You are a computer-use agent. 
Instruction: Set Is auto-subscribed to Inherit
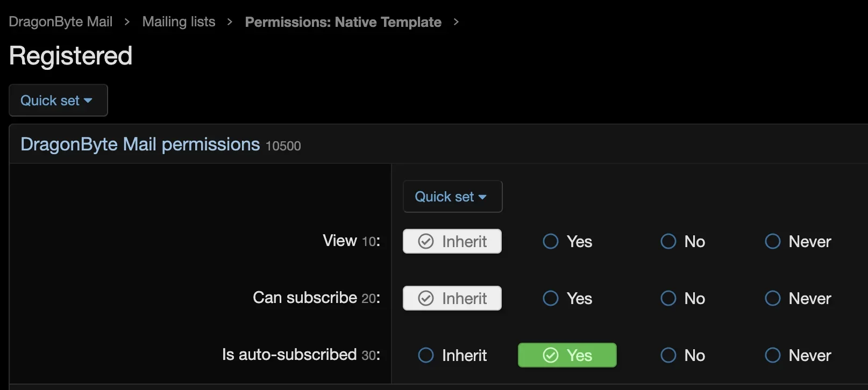452,355
